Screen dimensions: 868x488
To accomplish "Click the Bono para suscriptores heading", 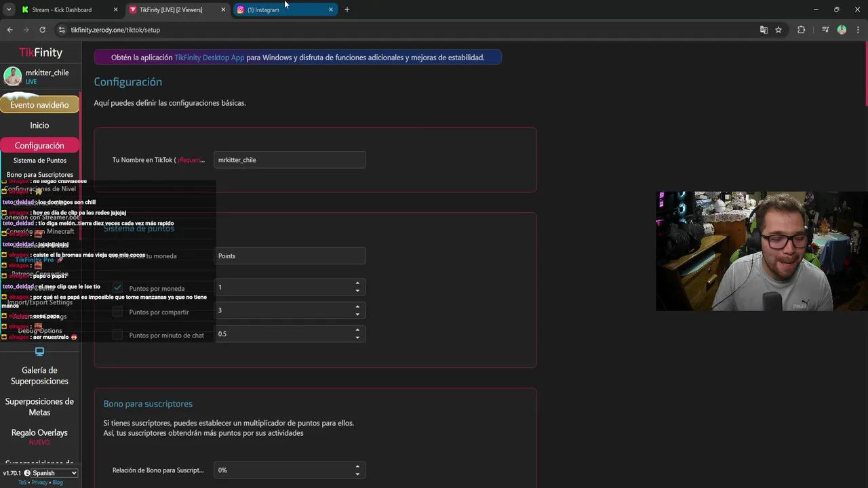I will 148,404.
